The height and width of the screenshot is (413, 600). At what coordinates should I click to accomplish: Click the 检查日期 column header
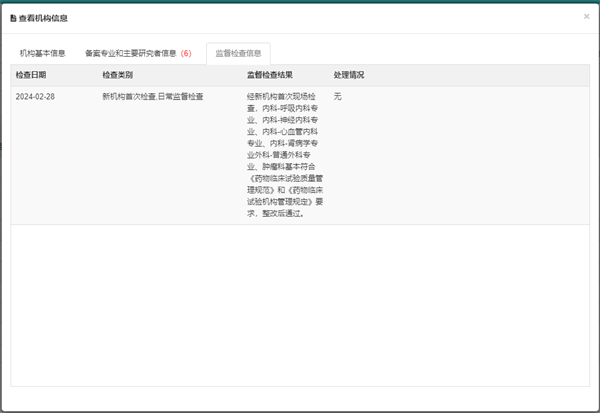[x=31, y=75]
